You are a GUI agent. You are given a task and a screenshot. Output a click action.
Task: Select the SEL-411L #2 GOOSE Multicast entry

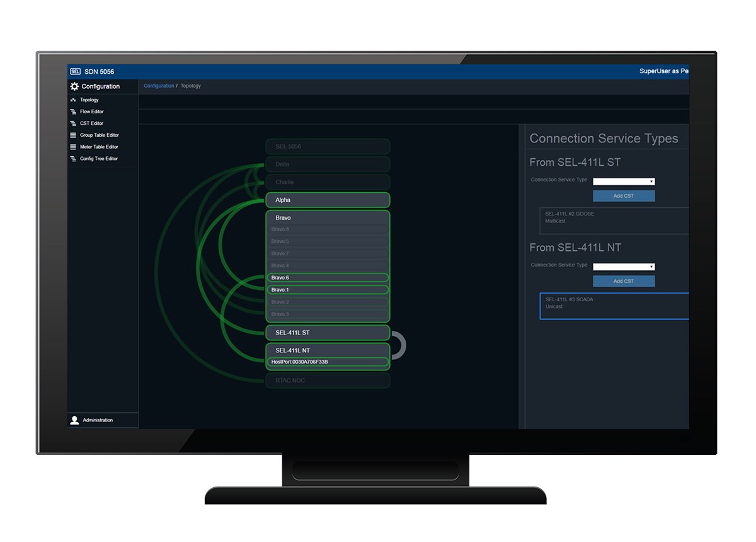pyautogui.click(x=614, y=221)
